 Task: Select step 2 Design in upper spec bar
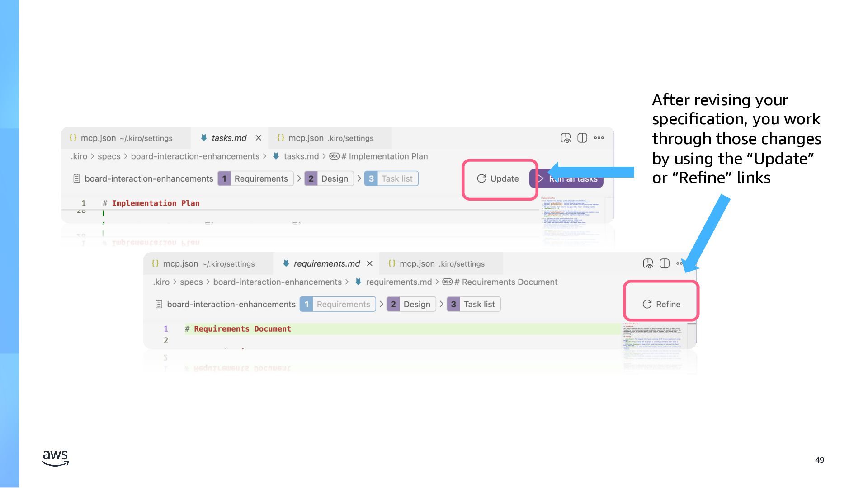click(329, 178)
